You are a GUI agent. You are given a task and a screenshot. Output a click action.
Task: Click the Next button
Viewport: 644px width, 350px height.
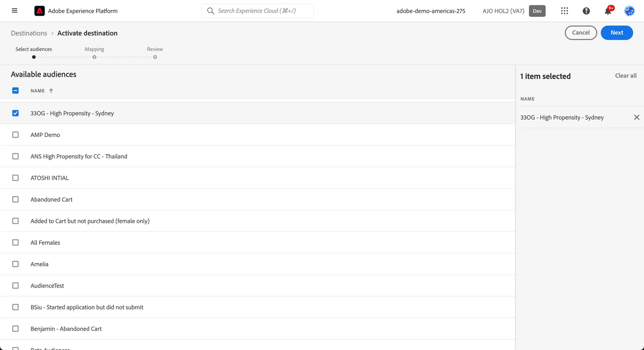617,33
